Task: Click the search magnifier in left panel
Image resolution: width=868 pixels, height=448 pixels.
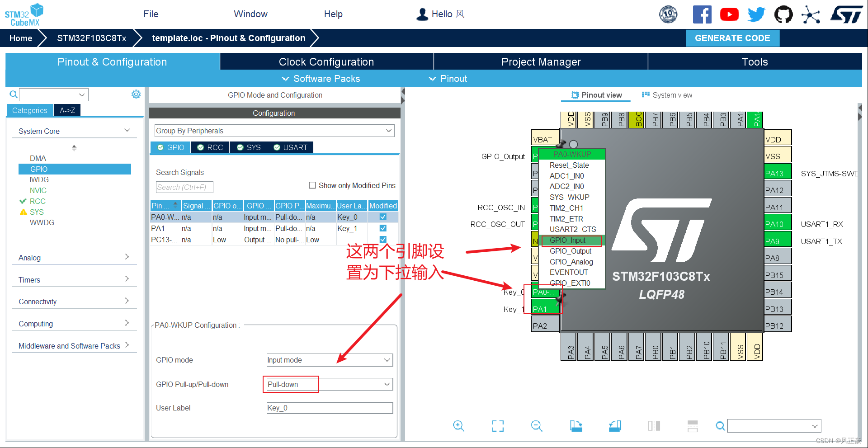Action: 14,94
